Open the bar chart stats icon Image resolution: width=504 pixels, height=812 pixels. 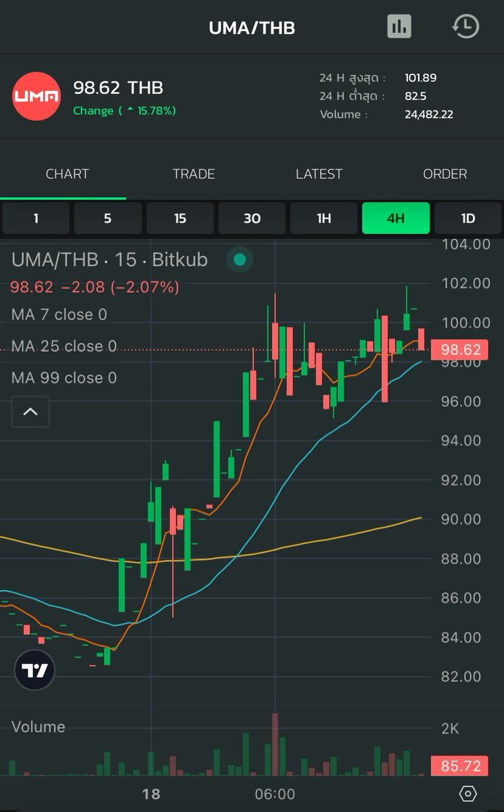399,26
